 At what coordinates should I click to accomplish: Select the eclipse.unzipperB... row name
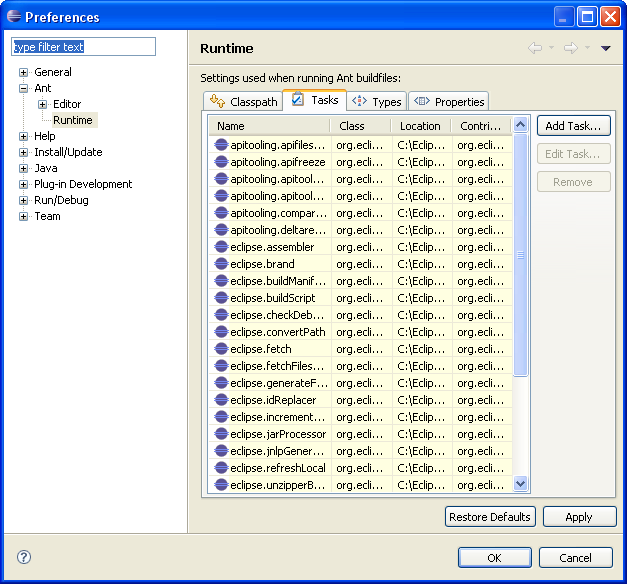[x=278, y=485]
